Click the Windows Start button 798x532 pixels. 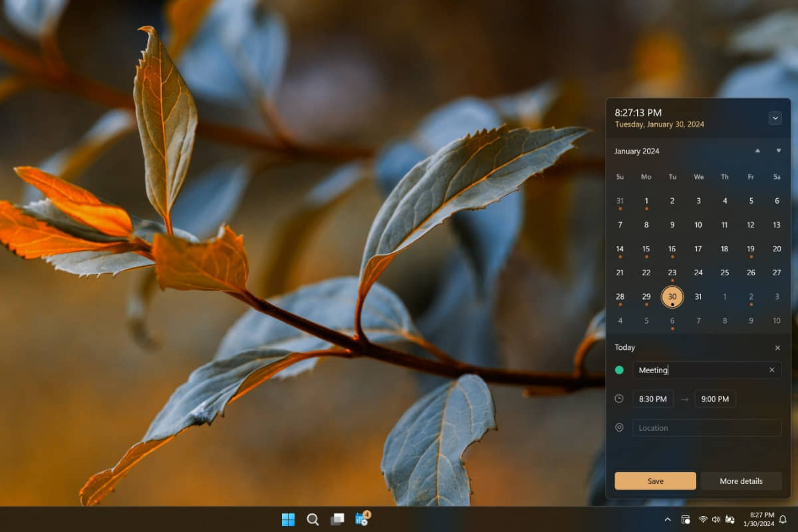pyautogui.click(x=288, y=519)
